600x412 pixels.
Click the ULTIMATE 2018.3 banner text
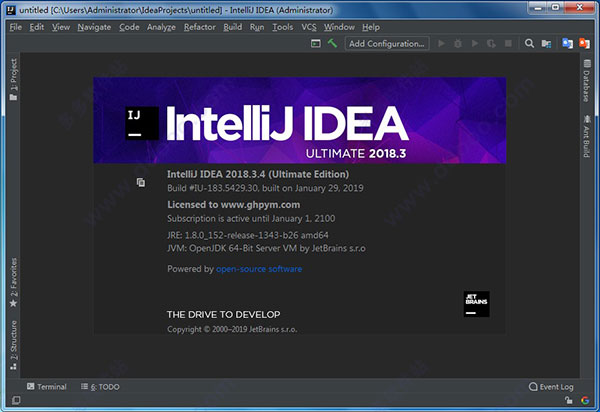click(355, 154)
